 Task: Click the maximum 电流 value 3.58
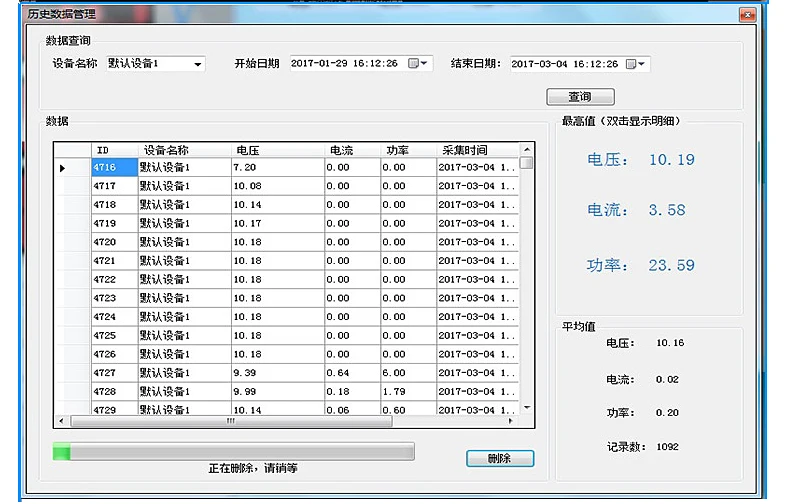(667, 210)
